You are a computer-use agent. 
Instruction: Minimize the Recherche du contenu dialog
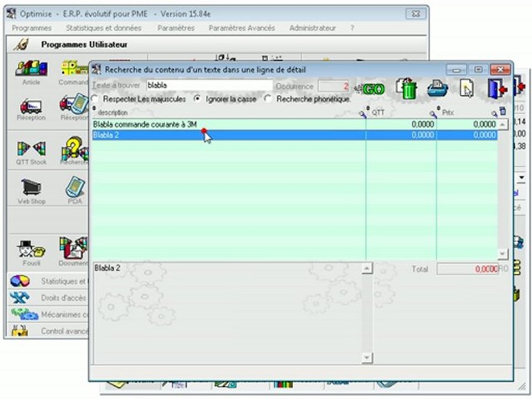pyautogui.click(x=456, y=70)
